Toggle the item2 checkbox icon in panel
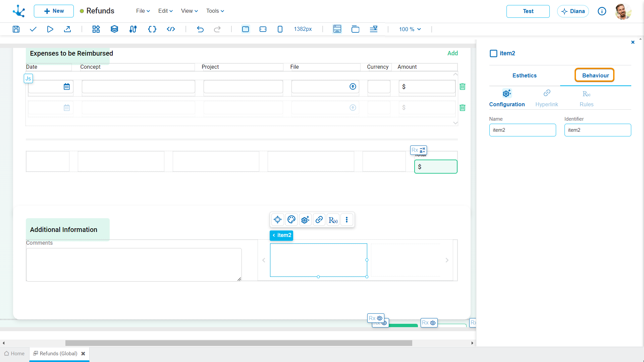Viewport: 644px width, 362px height. tap(493, 53)
